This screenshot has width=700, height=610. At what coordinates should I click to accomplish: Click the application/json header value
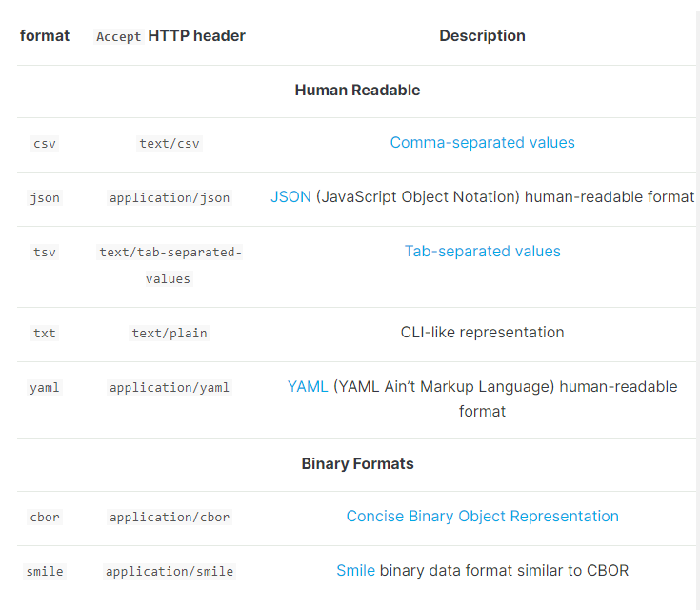pyautogui.click(x=170, y=198)
